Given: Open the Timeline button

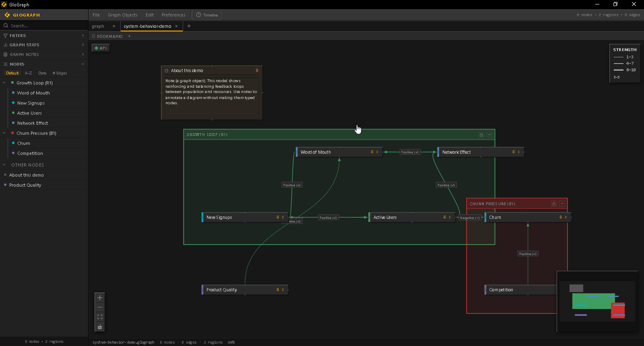Looking at the screenshot, I should click(x=207, y=15).
